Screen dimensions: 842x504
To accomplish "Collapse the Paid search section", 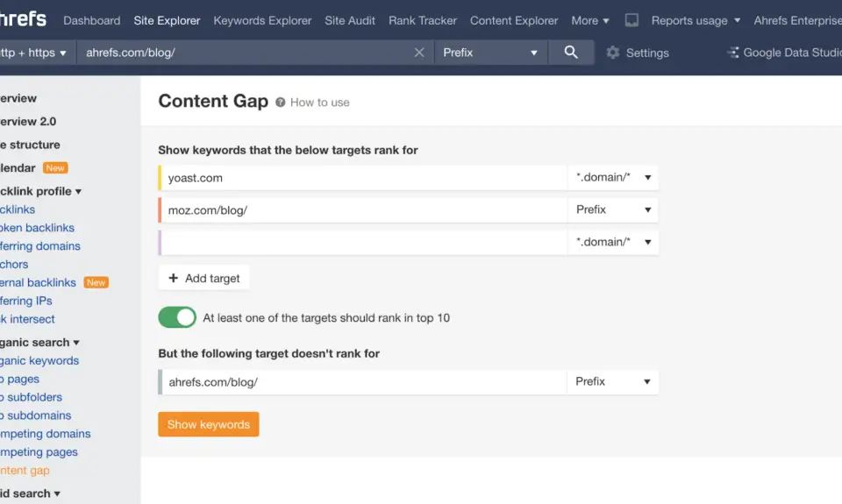I will coord(30,493).
